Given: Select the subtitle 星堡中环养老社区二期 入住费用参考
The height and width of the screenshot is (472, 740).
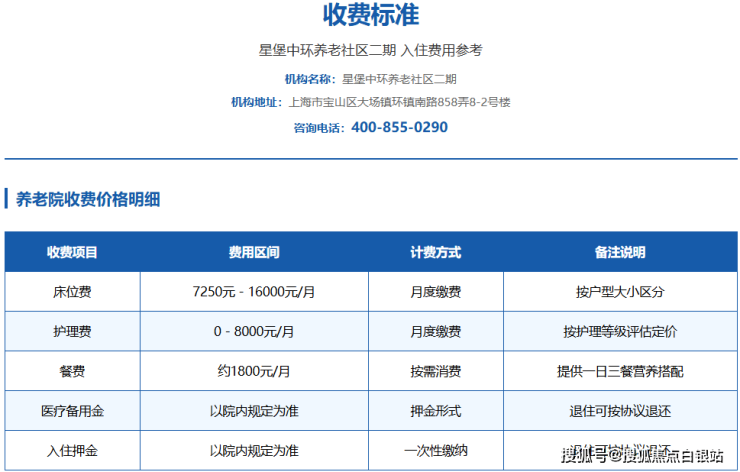Looking at the screenshot, I should click(370, 51).
